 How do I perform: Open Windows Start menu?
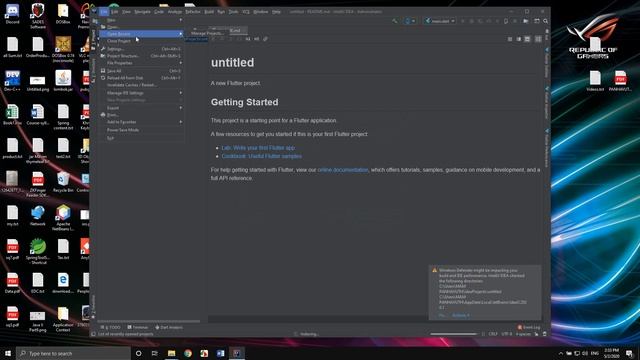pyautogui.click(x=8, y=353)
